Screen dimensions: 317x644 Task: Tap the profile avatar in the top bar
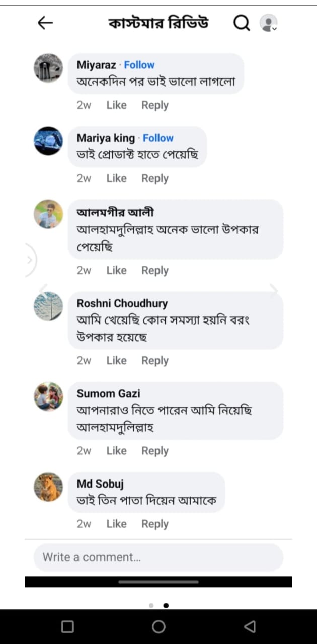(267, 22)
